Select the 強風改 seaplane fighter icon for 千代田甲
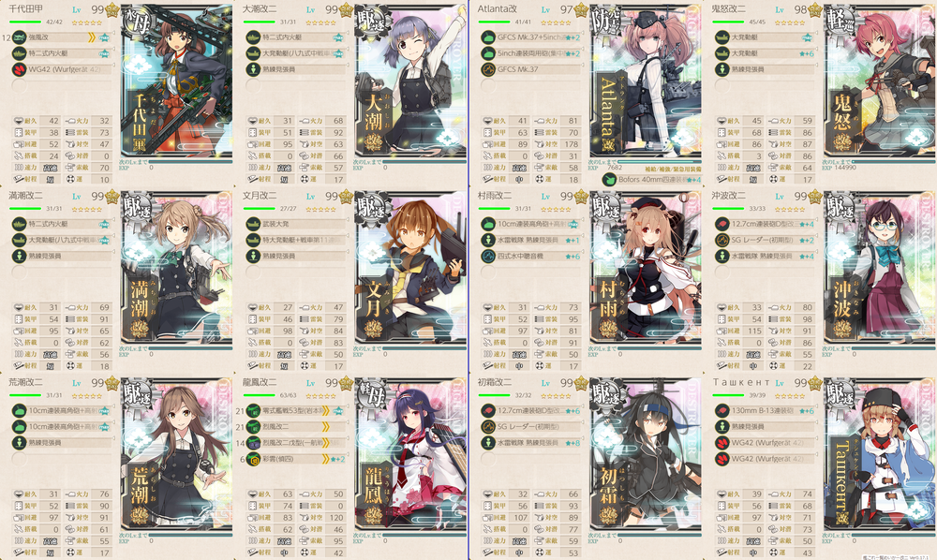Image resolution: width=937 pixels, height=560 pixels. (x=19, y=37)
